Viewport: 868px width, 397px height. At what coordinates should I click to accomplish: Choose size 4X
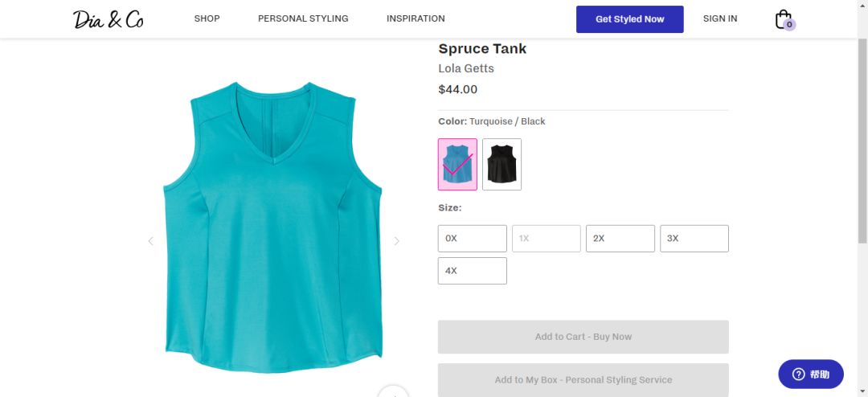coord(473,271)
